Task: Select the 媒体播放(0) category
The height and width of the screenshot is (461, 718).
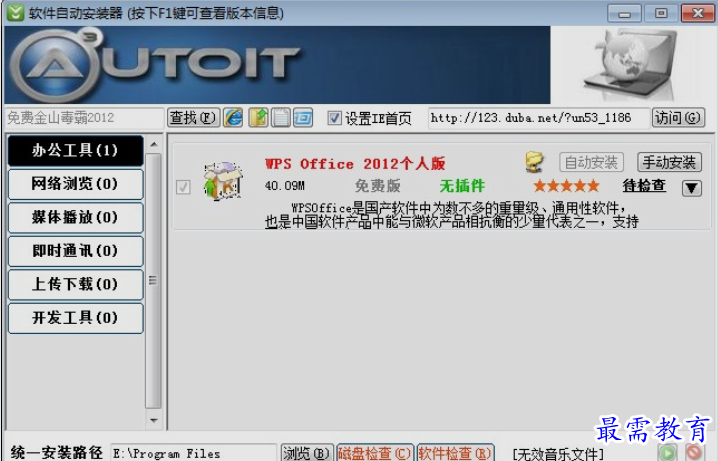Action: pos(76,217)
